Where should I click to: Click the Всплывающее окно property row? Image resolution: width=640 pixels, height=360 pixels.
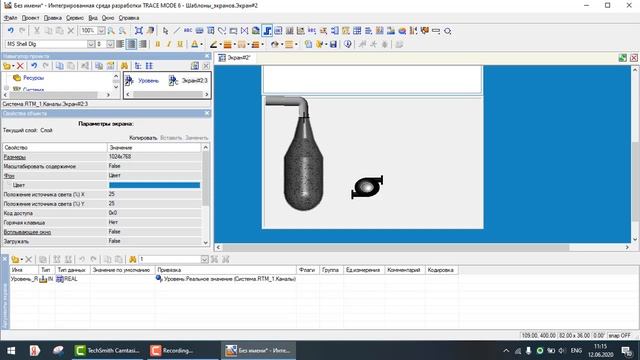102,232
